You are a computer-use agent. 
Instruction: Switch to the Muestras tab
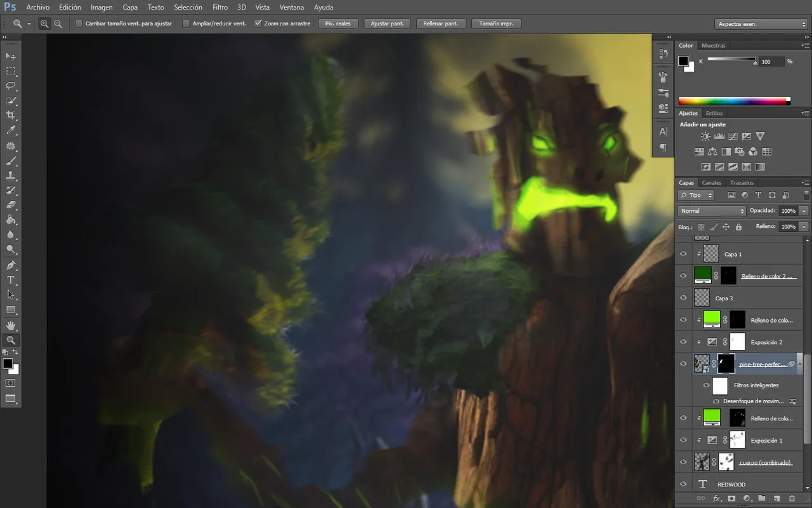(x=714, y=46)
